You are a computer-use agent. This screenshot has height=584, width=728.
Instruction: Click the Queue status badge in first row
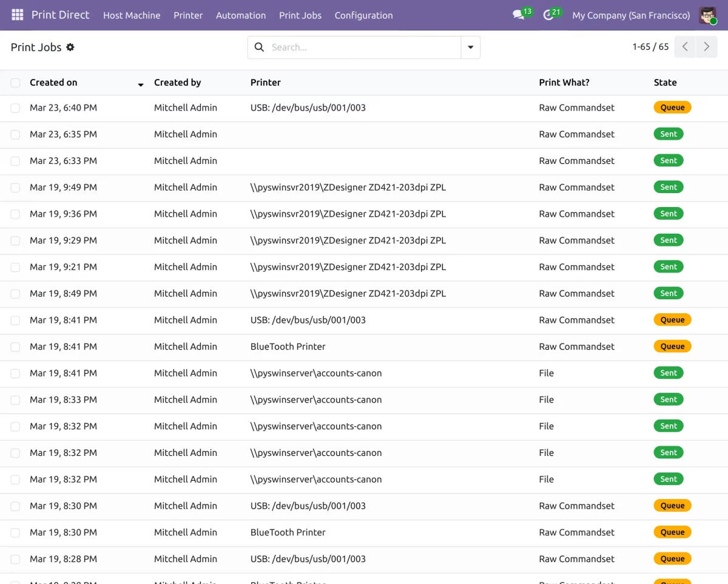tap(672, 107)
